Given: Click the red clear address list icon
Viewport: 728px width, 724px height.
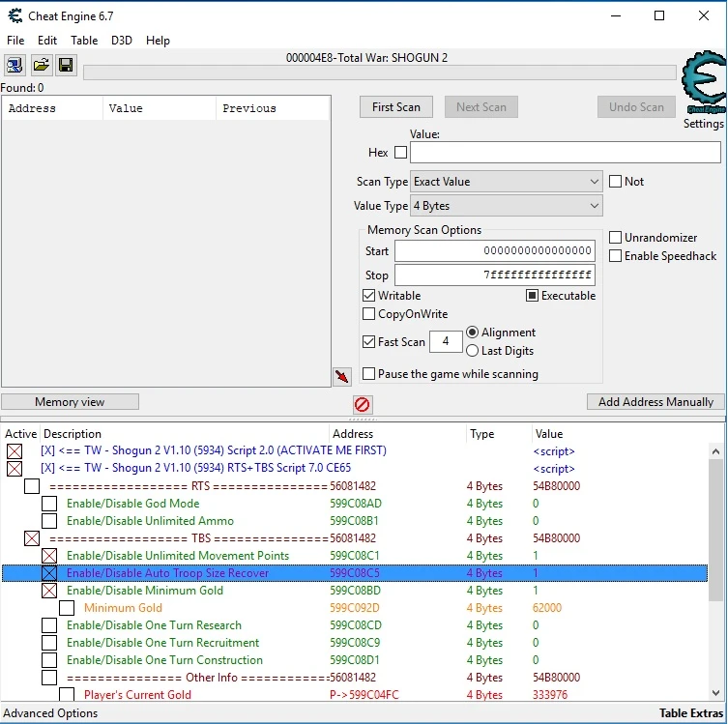Looking at the screenshot, I should 363,404.
